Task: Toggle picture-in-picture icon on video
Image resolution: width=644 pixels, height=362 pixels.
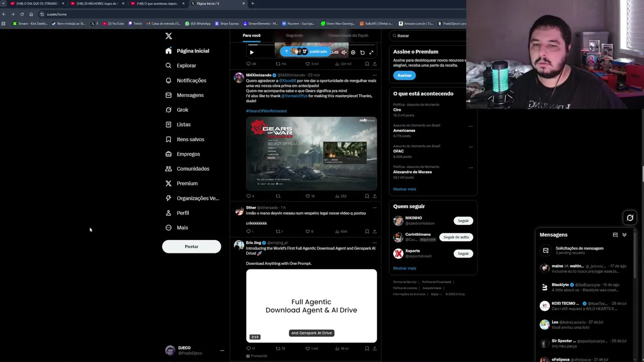Action: 362,52
